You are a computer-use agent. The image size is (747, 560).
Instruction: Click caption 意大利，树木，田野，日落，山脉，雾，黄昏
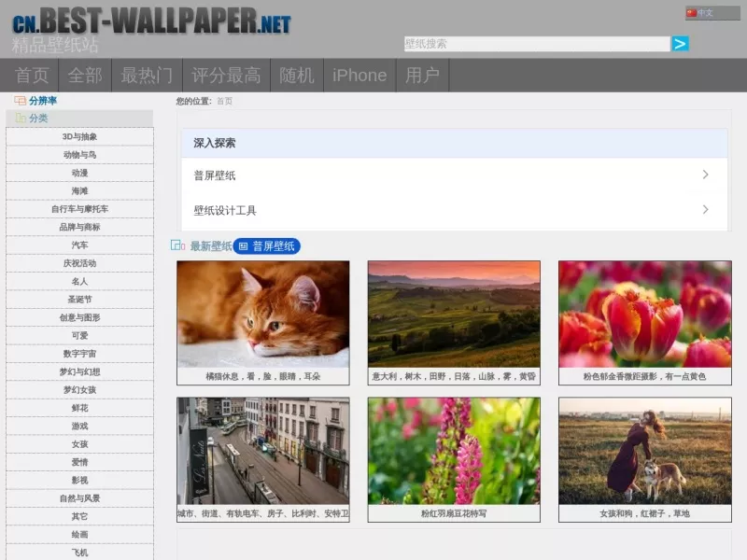click(454, 376)
